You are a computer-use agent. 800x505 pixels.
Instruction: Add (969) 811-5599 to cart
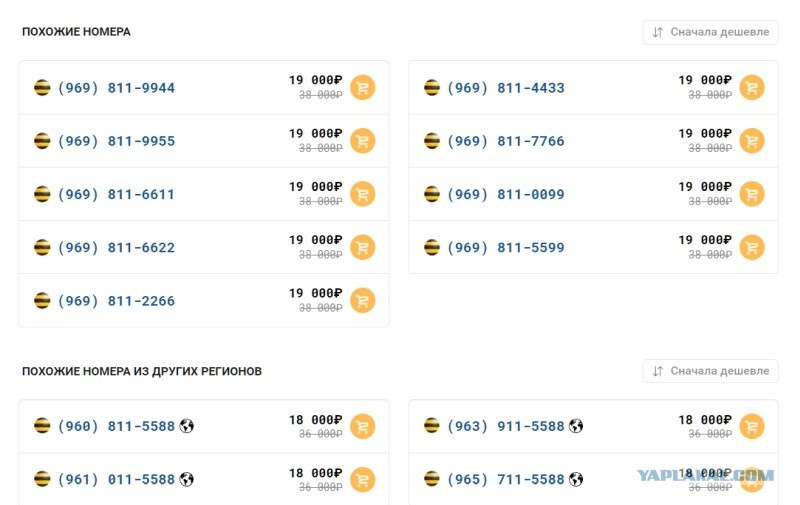pyautogui.click(x=752, y=247)
